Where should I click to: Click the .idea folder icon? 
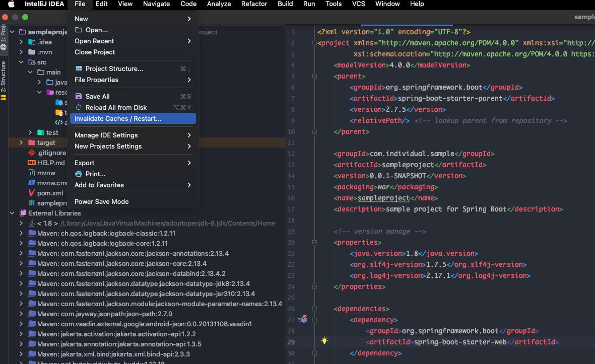32,42
